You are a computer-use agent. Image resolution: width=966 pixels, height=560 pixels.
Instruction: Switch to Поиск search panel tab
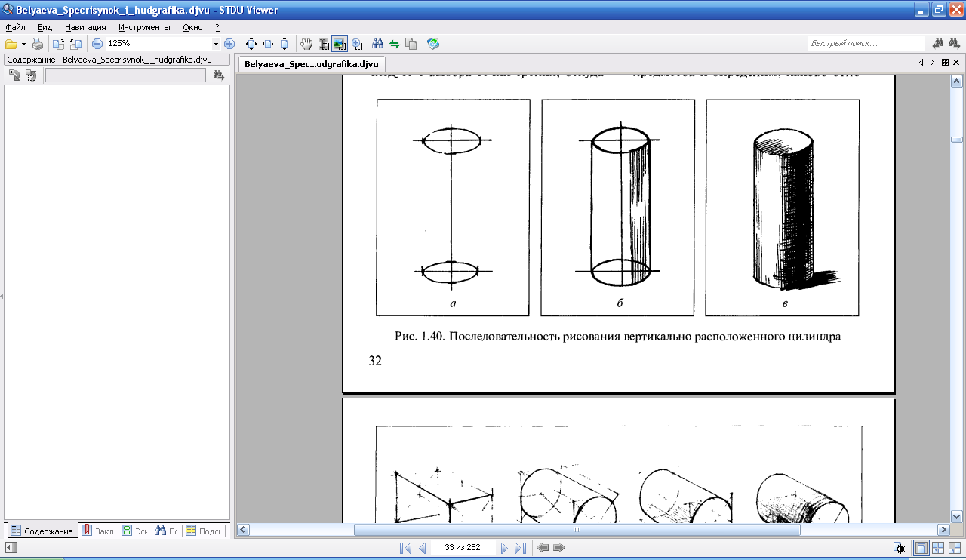[167, 531]
